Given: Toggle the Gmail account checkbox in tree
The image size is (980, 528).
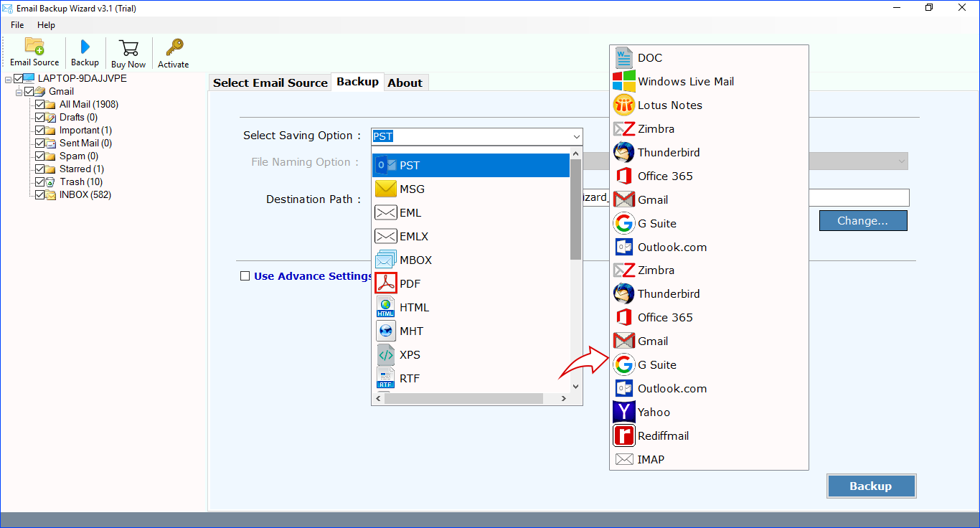Looking at the screenshot, I should pos(29,91).
